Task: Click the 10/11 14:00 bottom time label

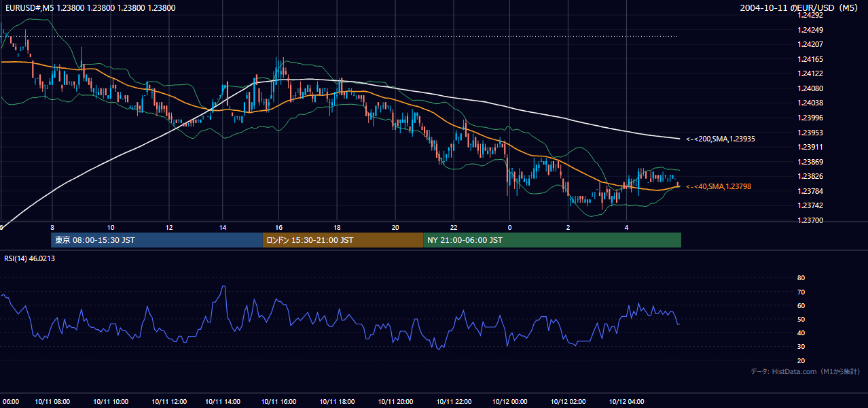Action: point(223,402)
